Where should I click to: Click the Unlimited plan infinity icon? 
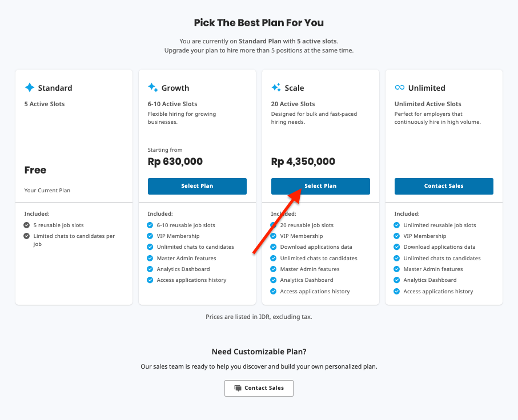tap(399, 87)
